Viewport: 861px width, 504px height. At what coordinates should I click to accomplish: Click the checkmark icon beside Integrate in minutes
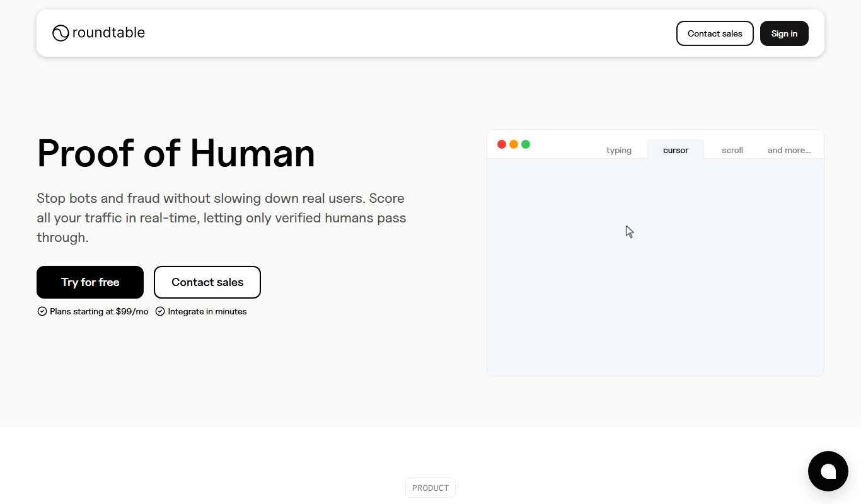pyautogui.click(x=160, y=311)
